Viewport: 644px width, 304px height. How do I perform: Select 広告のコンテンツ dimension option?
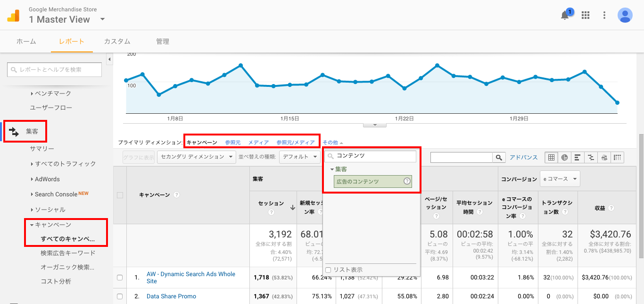372,181
